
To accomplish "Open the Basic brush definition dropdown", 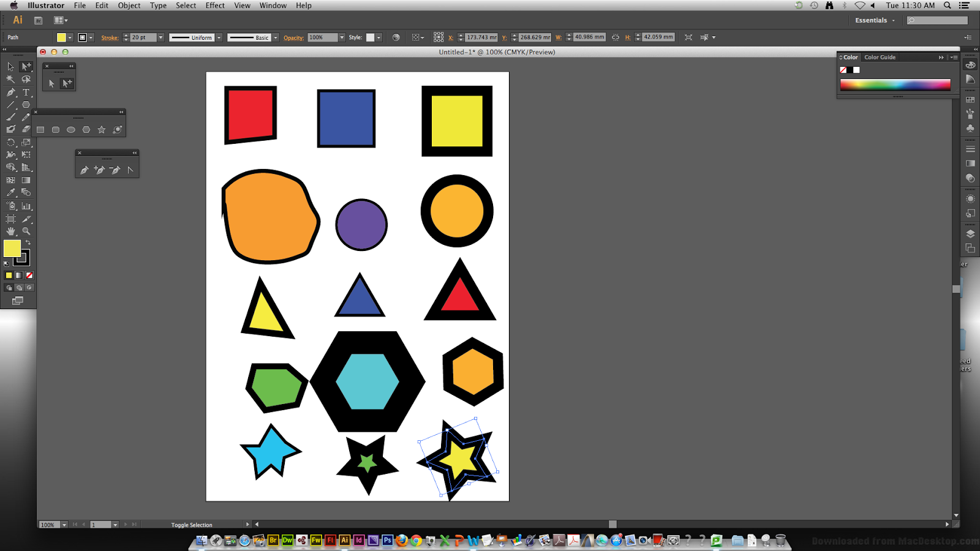I will 275,37.
